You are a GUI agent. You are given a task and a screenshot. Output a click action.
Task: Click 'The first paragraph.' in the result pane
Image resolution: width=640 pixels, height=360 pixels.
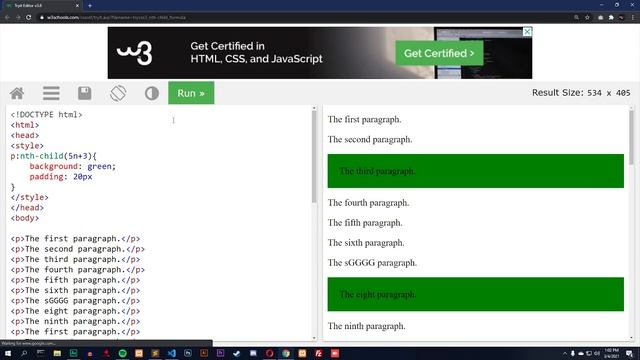pyautogui.click(x=364, y=120)
